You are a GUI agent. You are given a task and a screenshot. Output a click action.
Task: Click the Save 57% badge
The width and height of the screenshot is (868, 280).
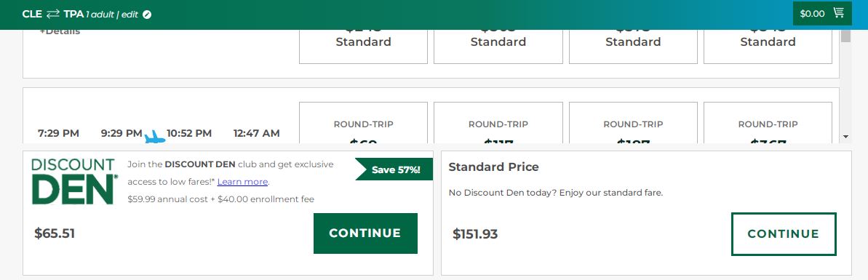(394, 169)
